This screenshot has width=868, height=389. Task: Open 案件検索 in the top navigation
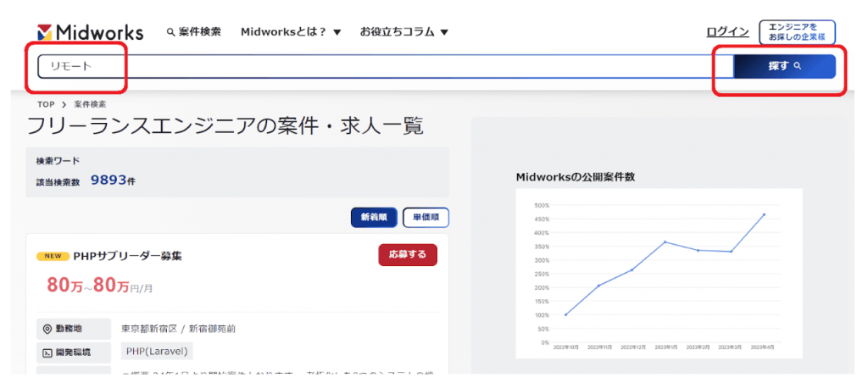coord(194,32)
